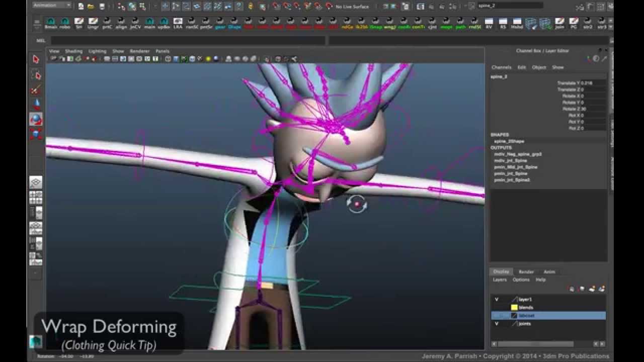Select the spine_2Shape node entry
Image resolution: width=644 pixels, height=362 pixels.
509,141
